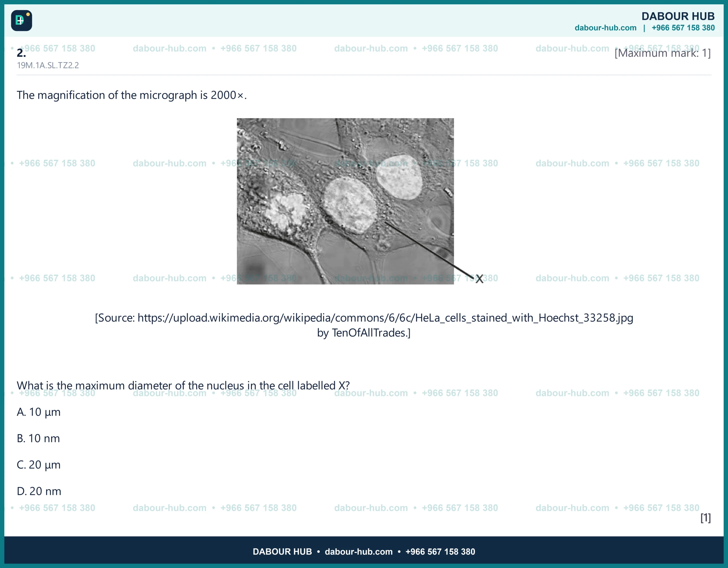
Task: Click the X label beside the micrograph
Action: (x=479, y=279)
